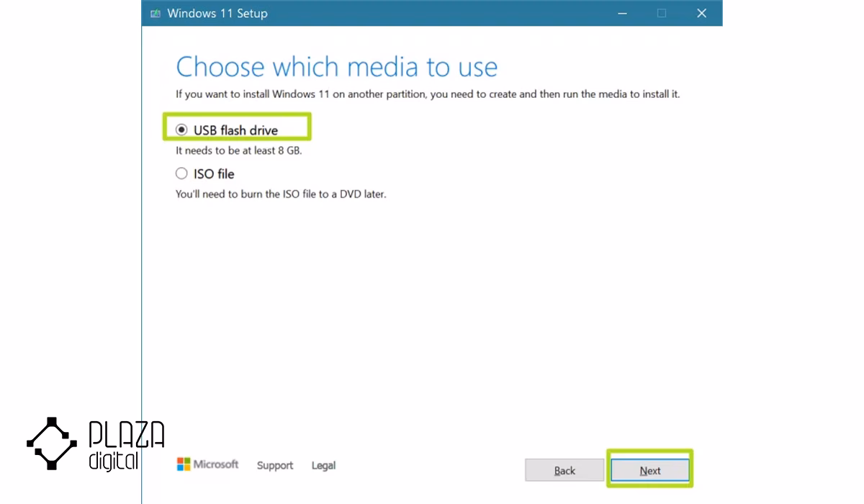Click the 'Windows 11 Setup' window title text

[x=217, y=13]
